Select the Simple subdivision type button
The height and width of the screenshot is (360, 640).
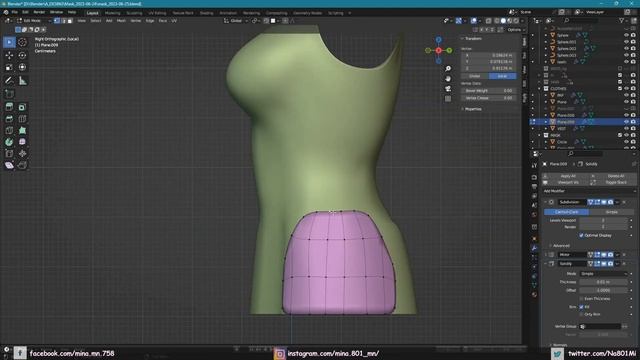pyautogui.click(x=611, y=212)
